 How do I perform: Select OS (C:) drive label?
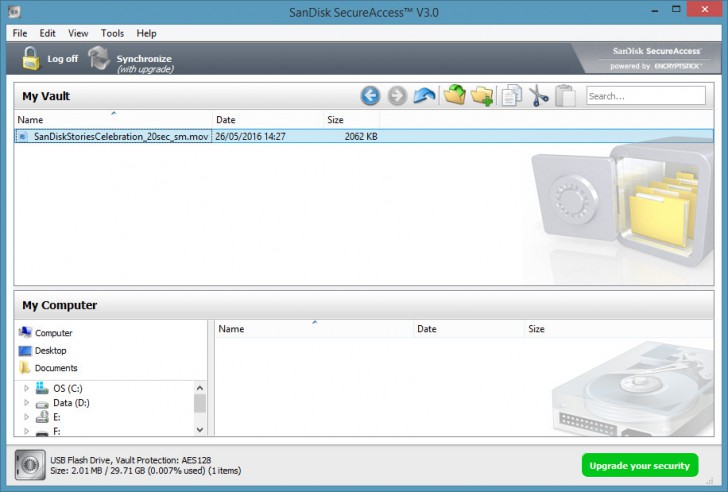(68, 388)
